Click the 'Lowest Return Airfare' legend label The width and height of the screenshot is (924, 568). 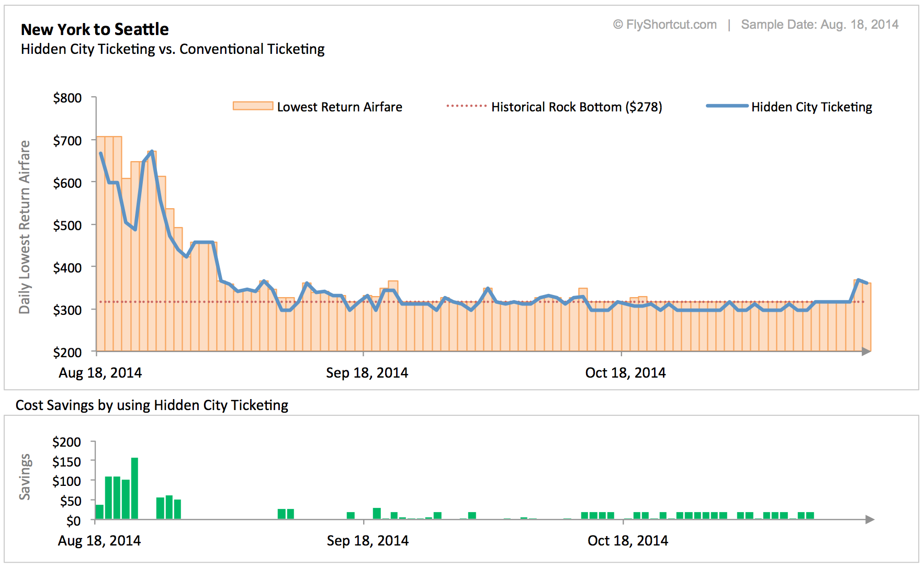[340, 107]
